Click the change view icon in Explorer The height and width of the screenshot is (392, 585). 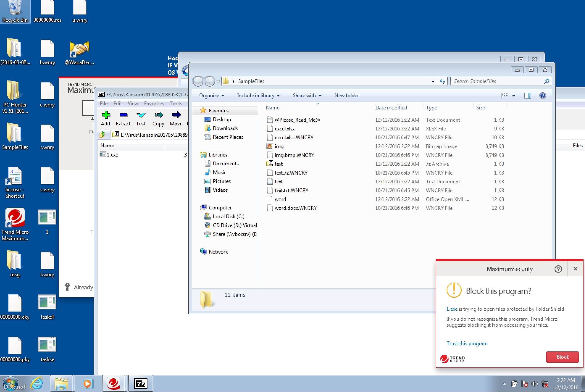(x=505, y=96)
